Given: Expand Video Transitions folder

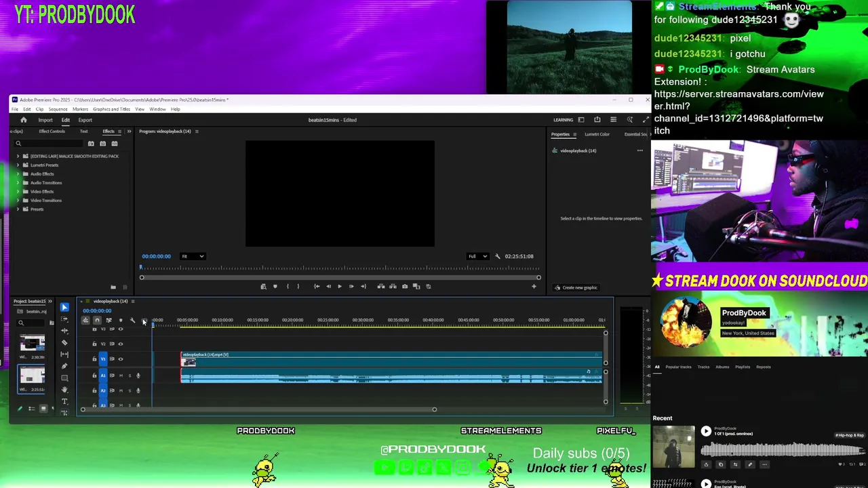Looking at the screenshot, I should pyautogui.click(x=18, y=200).
